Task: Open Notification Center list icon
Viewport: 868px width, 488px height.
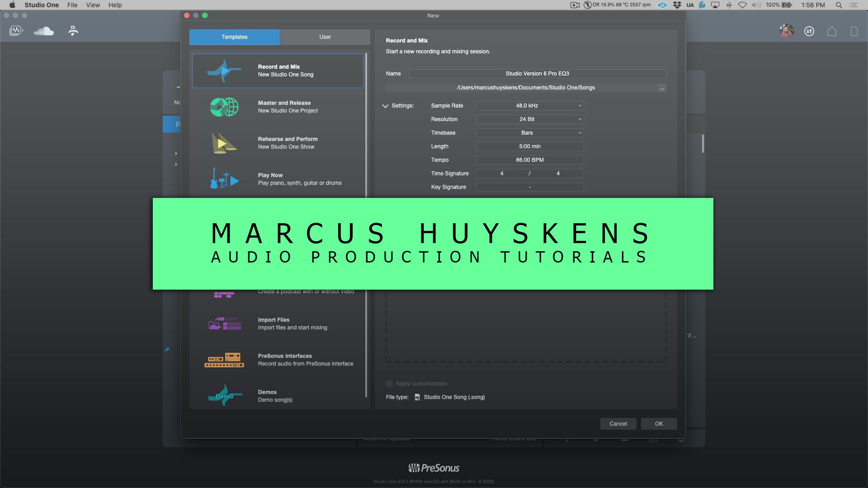Action: 854,5
